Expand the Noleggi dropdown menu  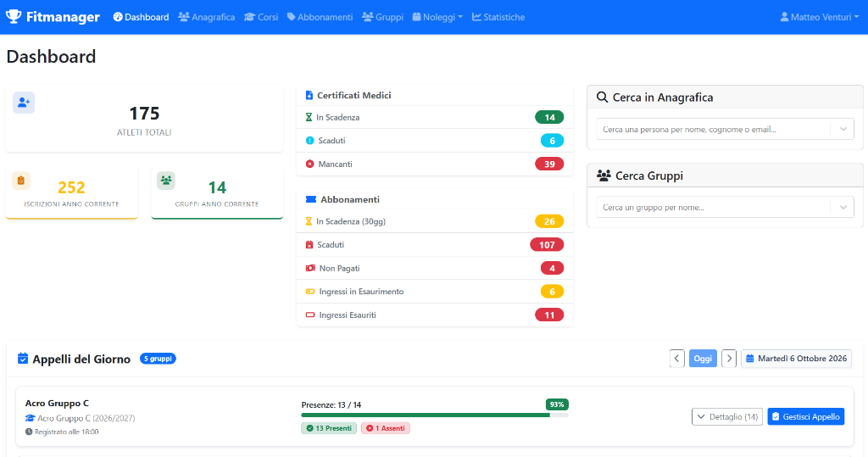(x=437, y=17)
